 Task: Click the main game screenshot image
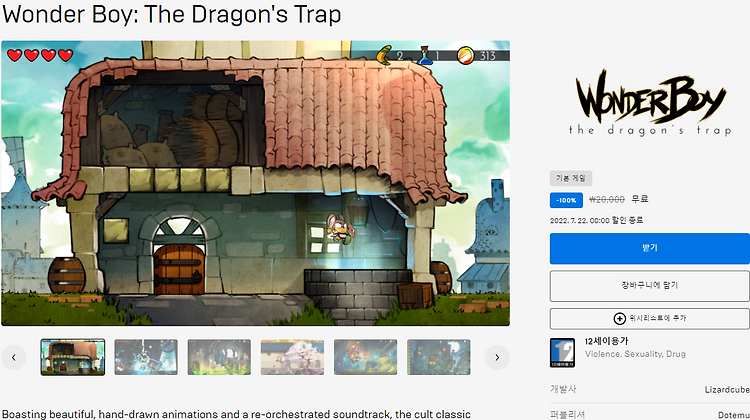click(x=255, y=183)
